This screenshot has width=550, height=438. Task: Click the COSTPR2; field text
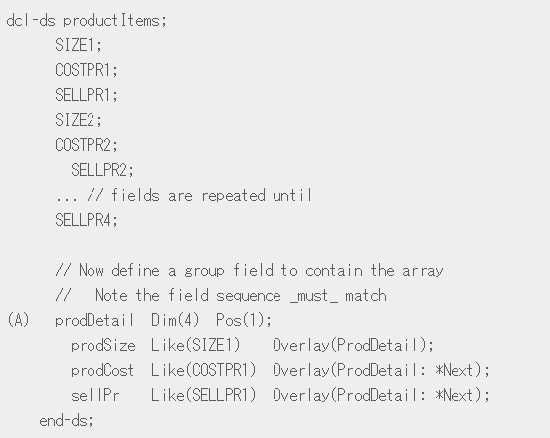[x=86, y=145]
